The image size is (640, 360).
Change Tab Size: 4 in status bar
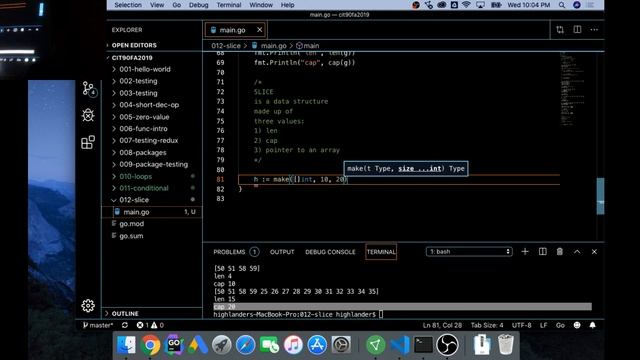(487, 325)
